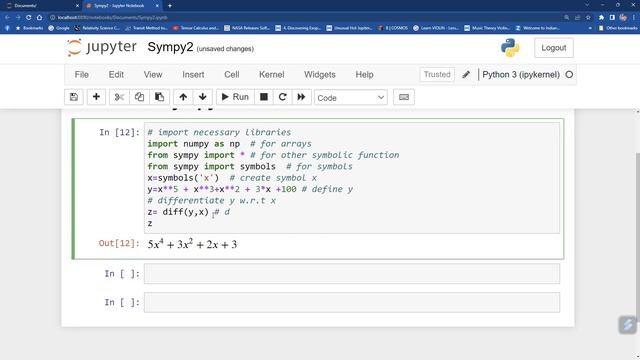Click the kernel idle circle indicator
The width and height of the screenshot is (640, 360).
pos(569,75)
